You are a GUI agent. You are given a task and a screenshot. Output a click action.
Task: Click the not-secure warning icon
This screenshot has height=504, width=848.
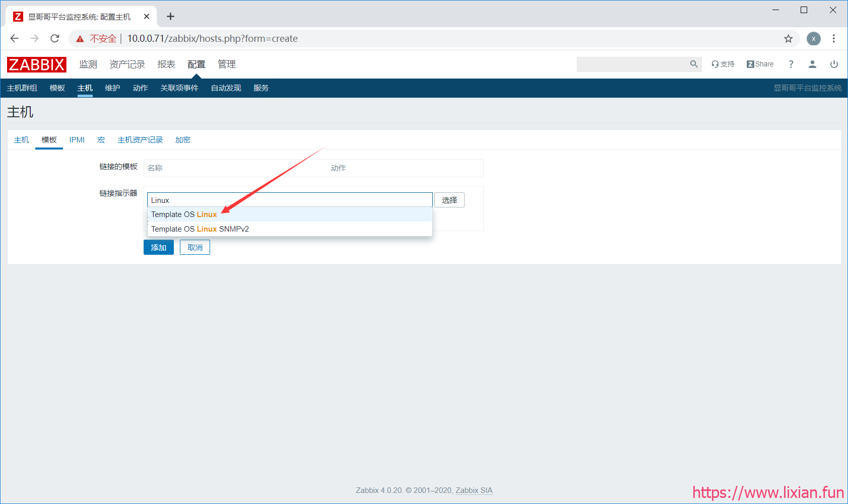pos(80,39)
